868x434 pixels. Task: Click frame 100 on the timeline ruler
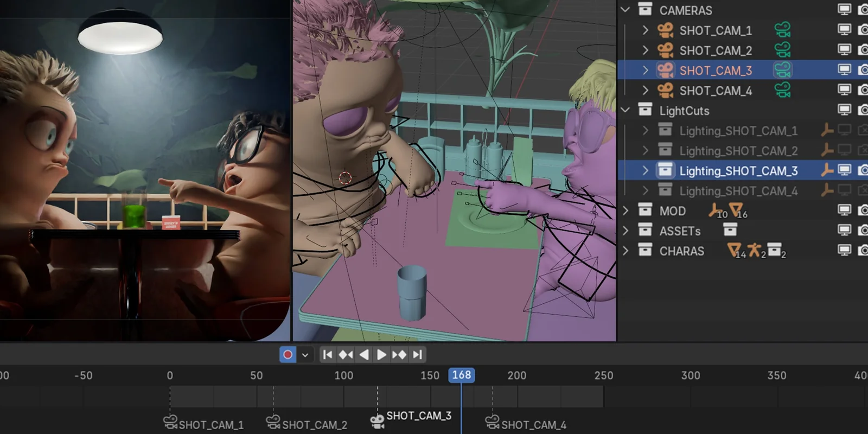click(x=343, y=375)
